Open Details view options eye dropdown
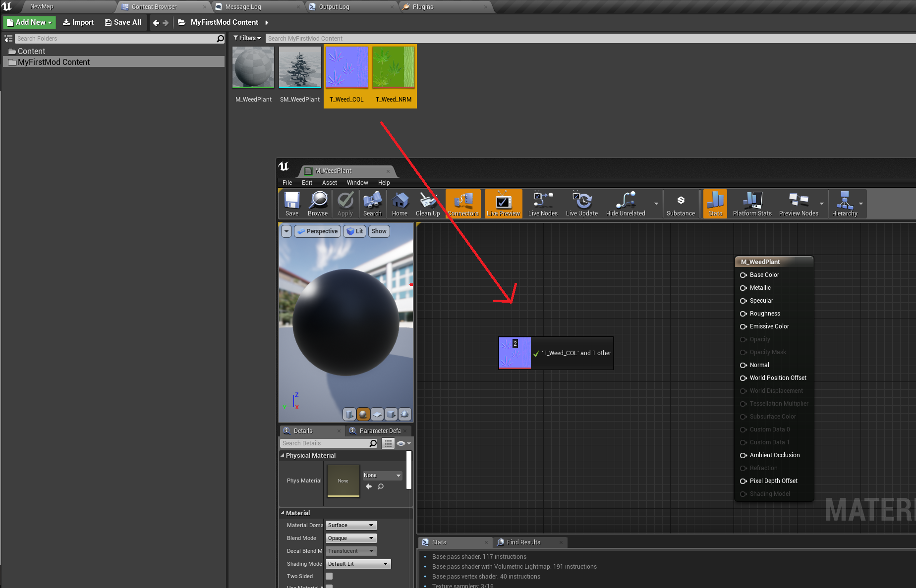916x588 pixels. click(403, 443)
